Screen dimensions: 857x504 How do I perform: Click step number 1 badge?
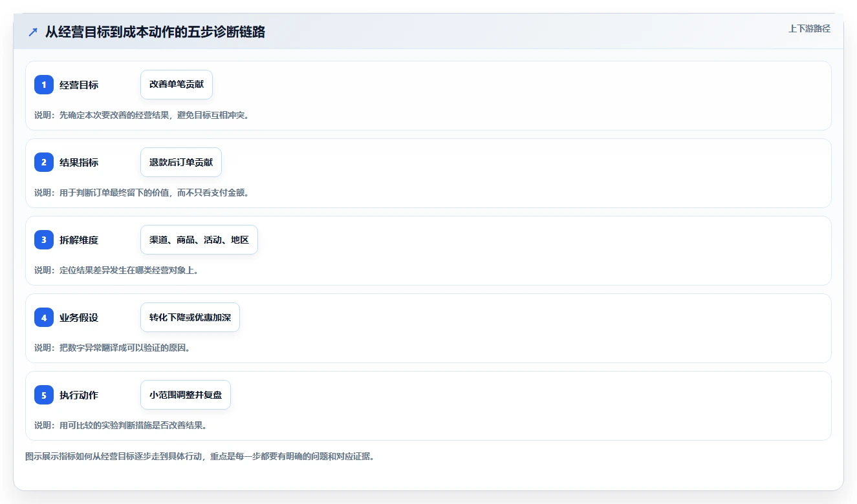[44, 85]
